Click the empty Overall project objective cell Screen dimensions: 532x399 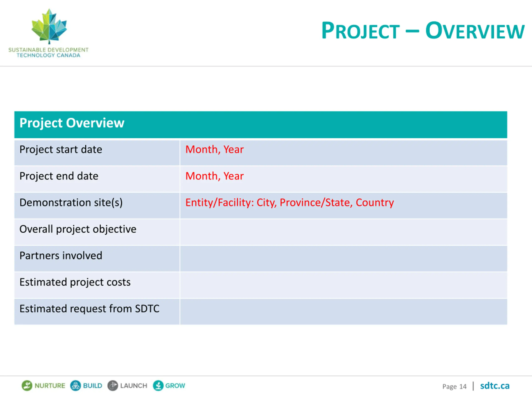(x=344, y=232)
